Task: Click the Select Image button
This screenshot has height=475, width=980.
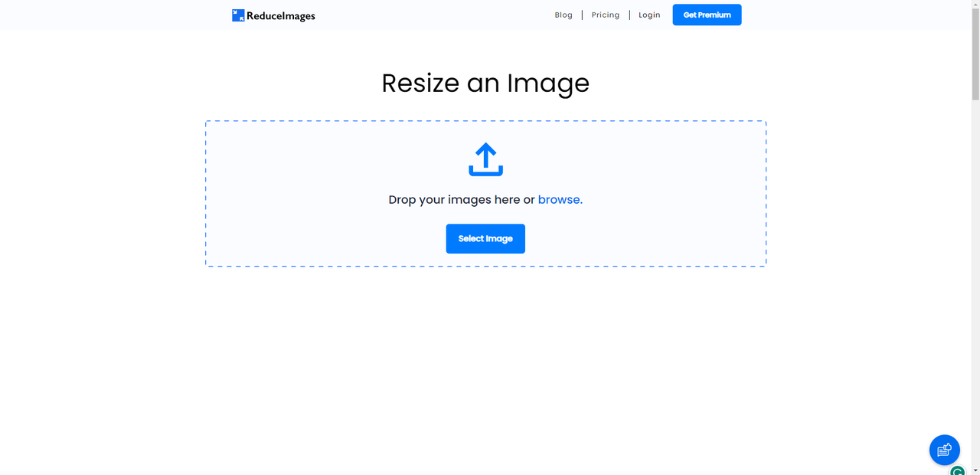Action: coord(485,238)
